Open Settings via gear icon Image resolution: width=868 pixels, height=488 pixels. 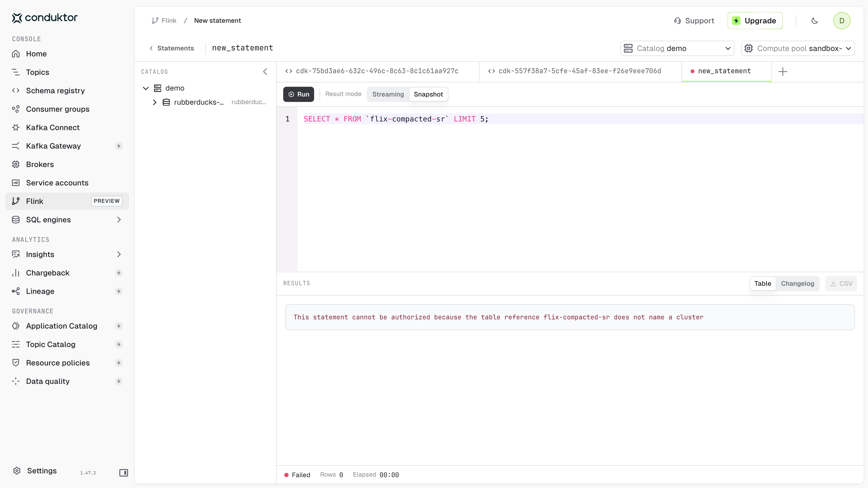click(17, 471)
